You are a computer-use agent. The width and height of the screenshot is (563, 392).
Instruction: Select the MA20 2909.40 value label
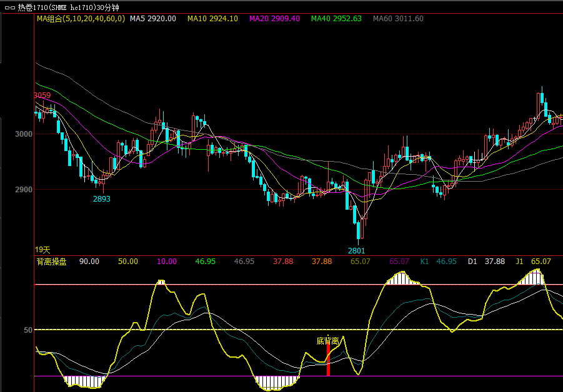pos(274,19)
